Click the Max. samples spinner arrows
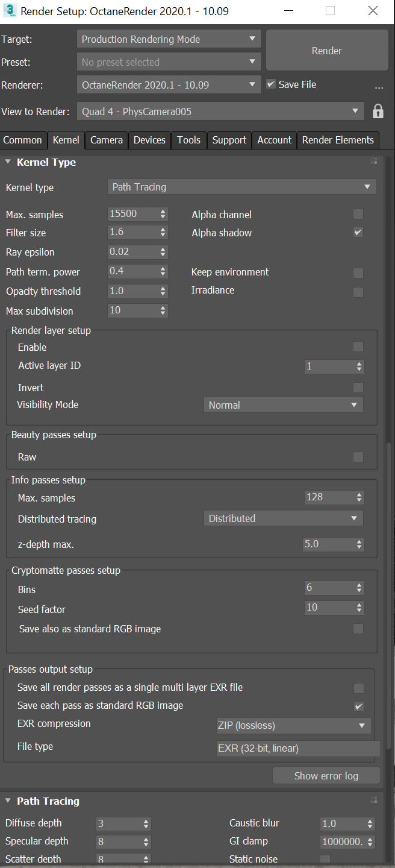Viewport: 395px width, 868px height. pos(163,214)
